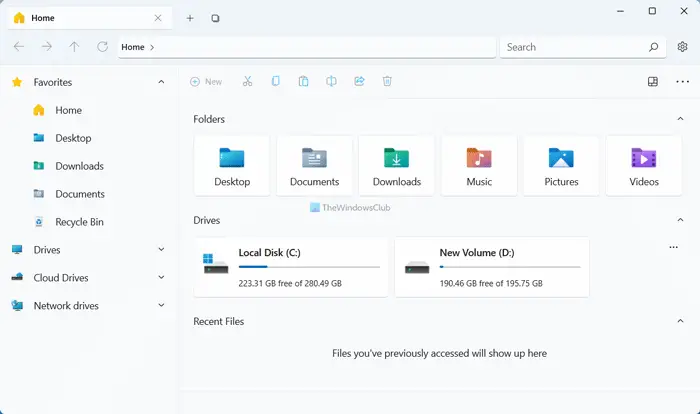This screenshot has width=700, height=414.
Task: Open the tab actions icon beside plus
Action: [x=215, y=18]
